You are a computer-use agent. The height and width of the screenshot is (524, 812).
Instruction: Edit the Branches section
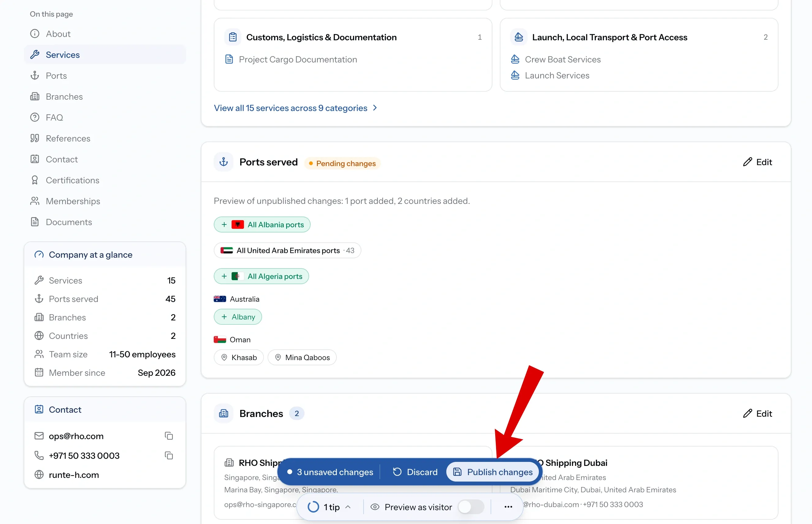tap(758, 413)
